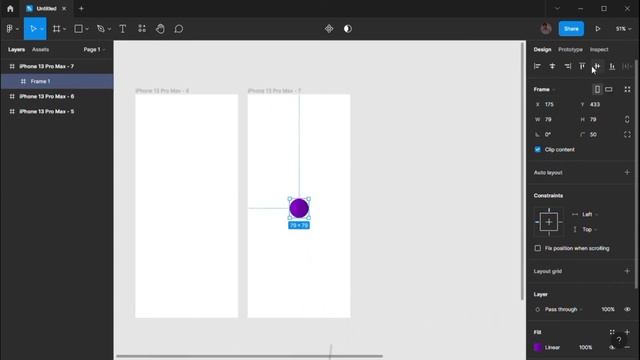Select the Text tool

click(x=122, y=29)
